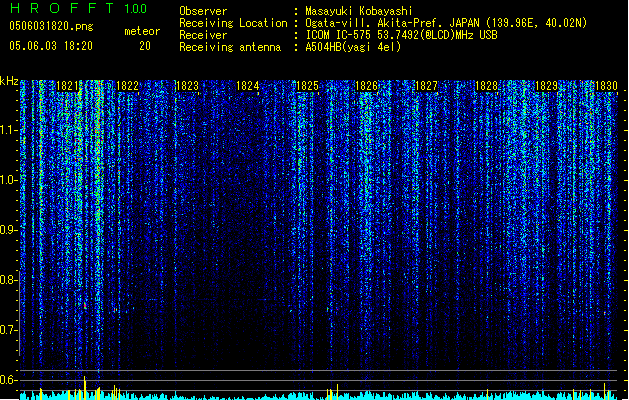Click the kHz axis unit label

point(9,81)
